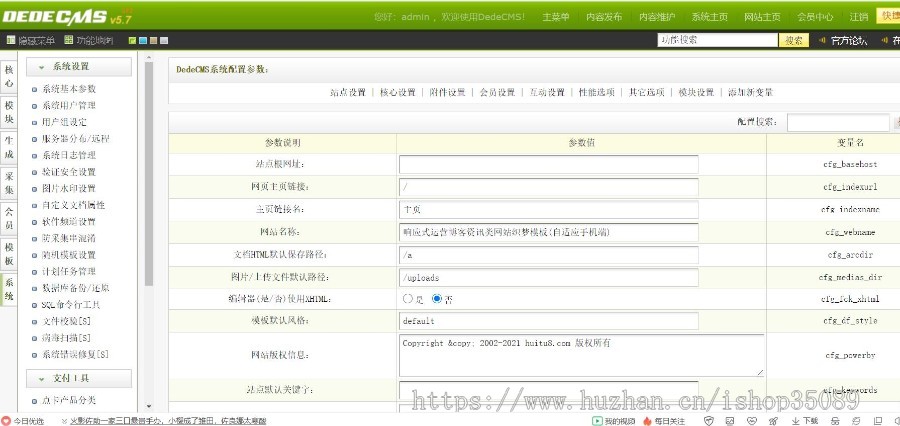This screenshot has height=426, width=900.
Task: Open 内容维护 in top navigation
Action: pos(657,17)
